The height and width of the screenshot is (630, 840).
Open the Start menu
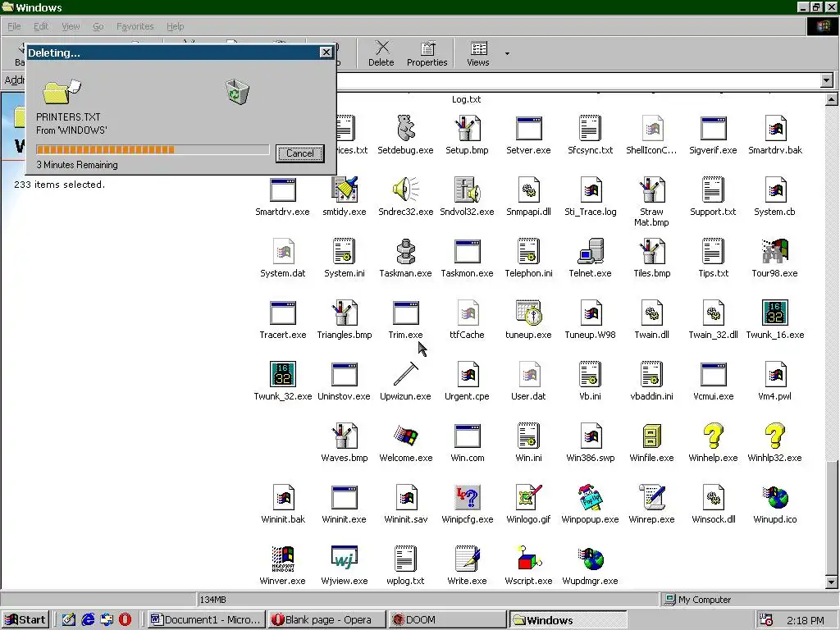[25, 620]
